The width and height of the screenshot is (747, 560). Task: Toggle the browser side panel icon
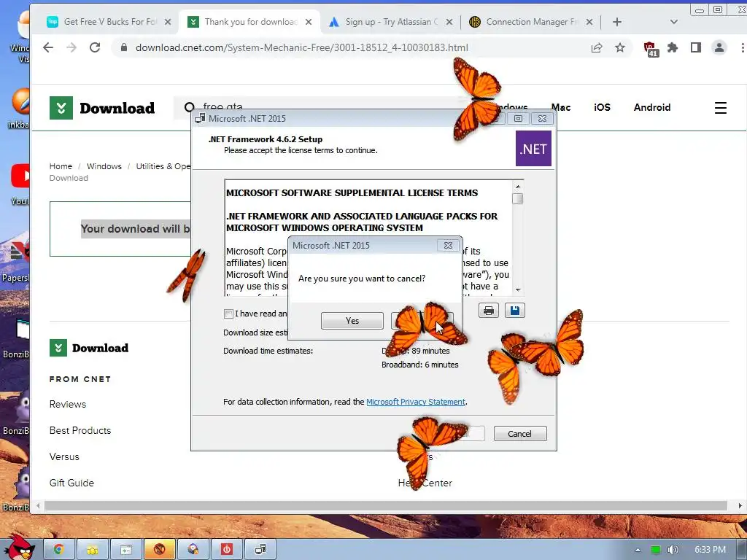695,47
